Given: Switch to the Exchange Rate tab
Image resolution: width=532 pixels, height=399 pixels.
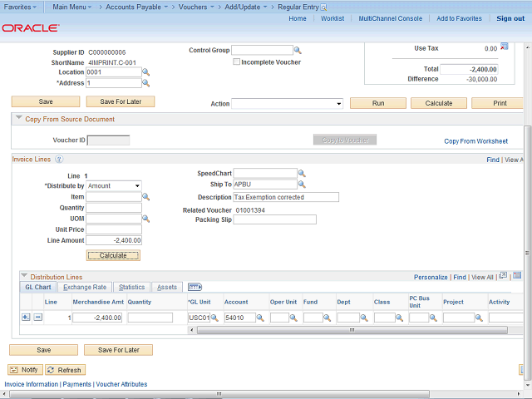Looking at the screenshot, I should point(87,287).
